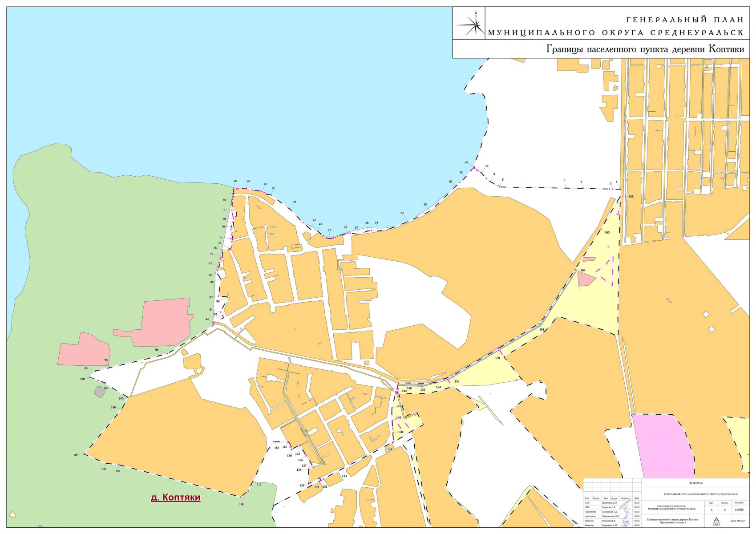Screen dimensions: 756x534
Task: Click the small yellow shape at bottom-left corner
Action: pos(13,514)
